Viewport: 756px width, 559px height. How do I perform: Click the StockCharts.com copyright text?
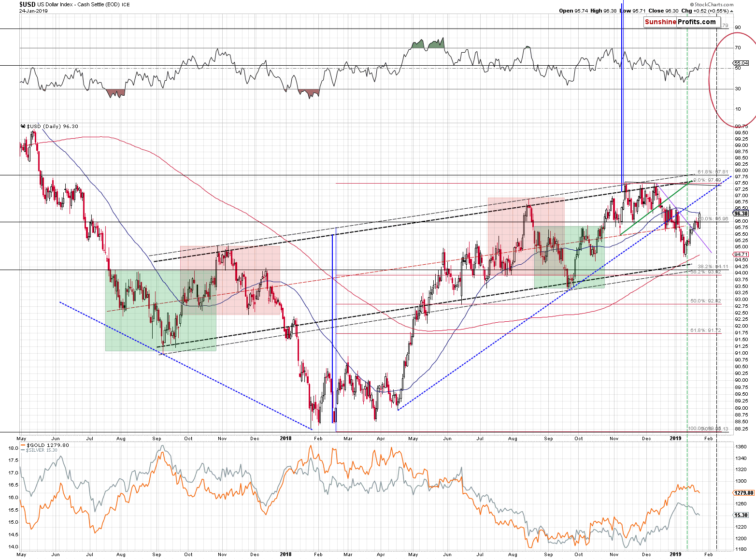click(x=711, y=4)
